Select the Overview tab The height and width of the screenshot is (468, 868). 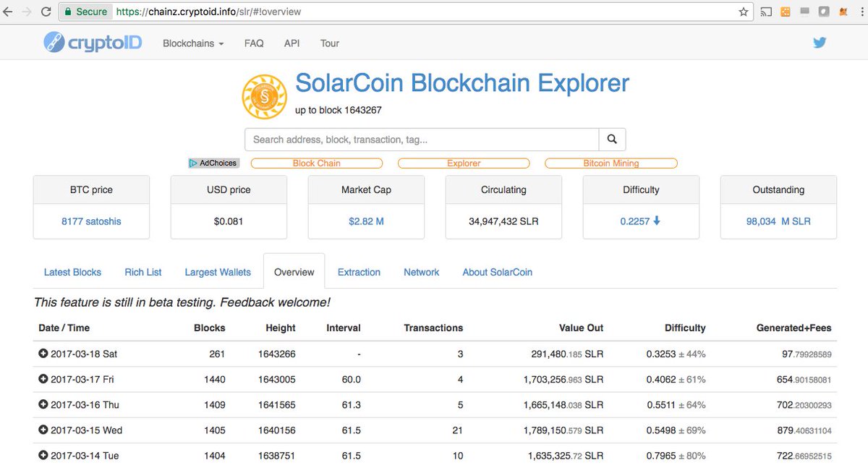pos(294,272)
